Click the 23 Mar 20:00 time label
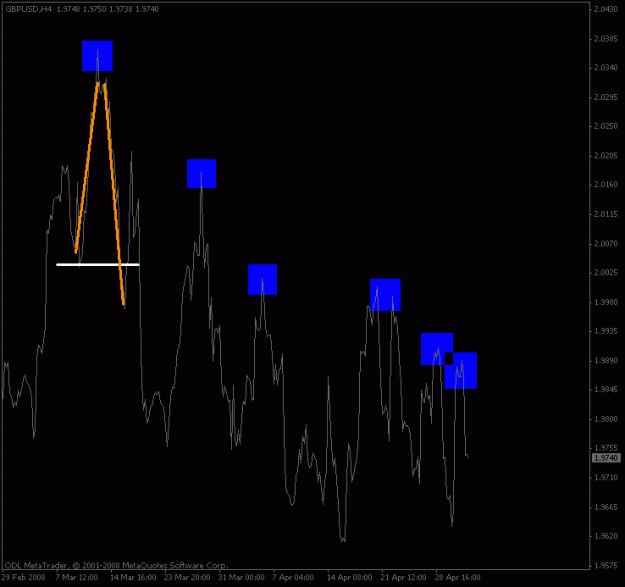The width and height of the screenshot is (625, 587). 187,577
